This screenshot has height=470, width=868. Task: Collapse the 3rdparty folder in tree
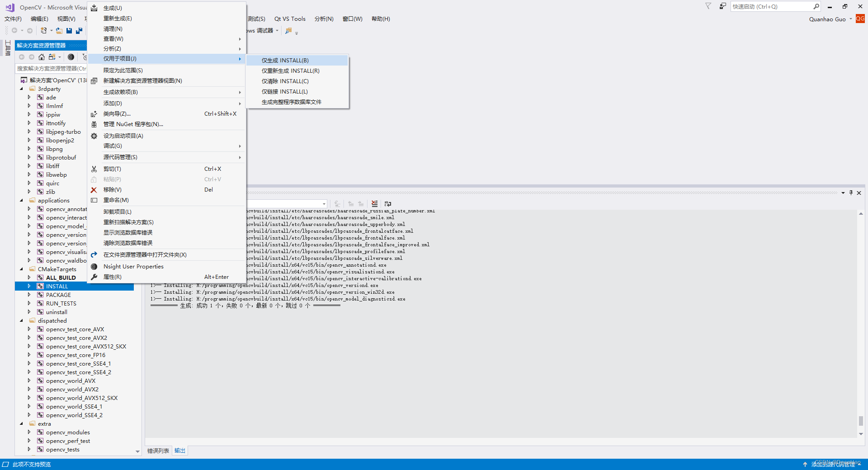(21, 89)
